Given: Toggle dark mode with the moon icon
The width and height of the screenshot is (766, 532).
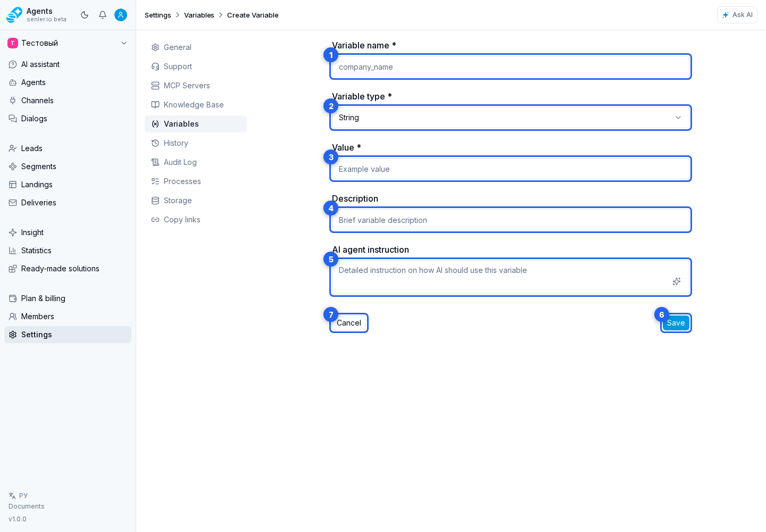Looking at the screenshot, I should click(x=85, y=15).
